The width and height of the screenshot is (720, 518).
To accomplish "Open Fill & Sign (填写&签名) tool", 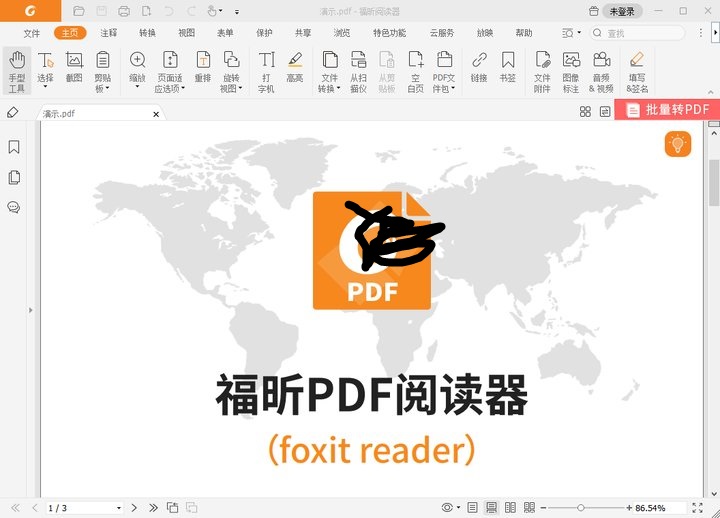I will [637, 71].
